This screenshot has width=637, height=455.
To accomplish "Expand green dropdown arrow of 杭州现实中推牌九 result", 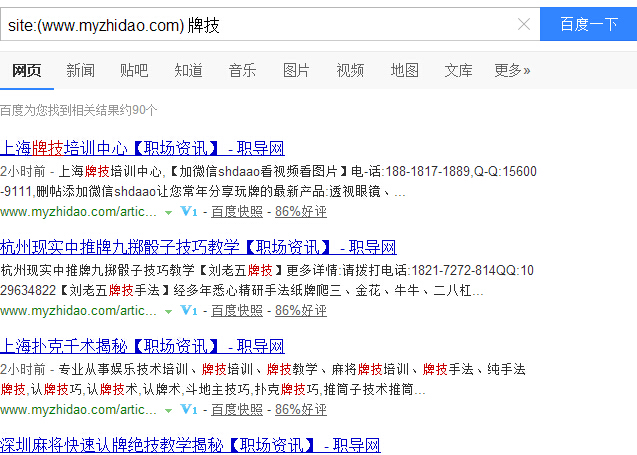I will pyautogui.click(x=168, y=312).
